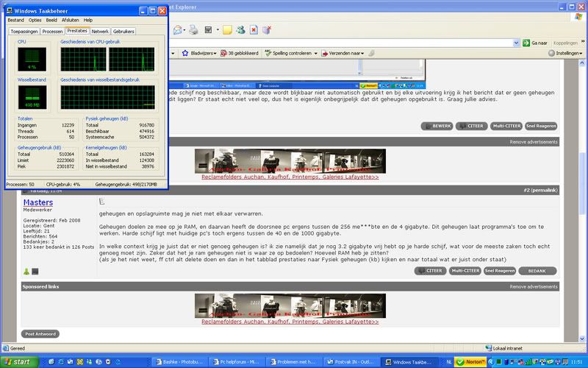
Task: Print the page with printer icon
Action: coord(193,30)
